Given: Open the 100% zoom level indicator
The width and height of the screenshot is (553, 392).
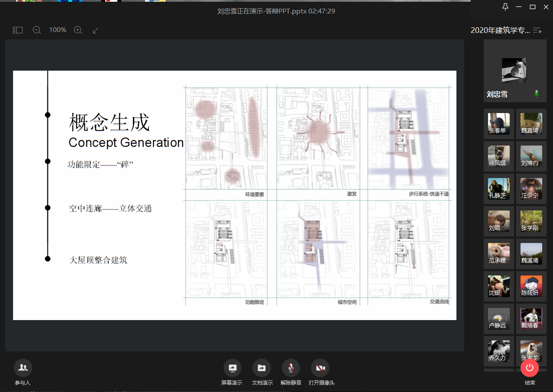Looking at the screenshot, I should (x=58, y=30).
